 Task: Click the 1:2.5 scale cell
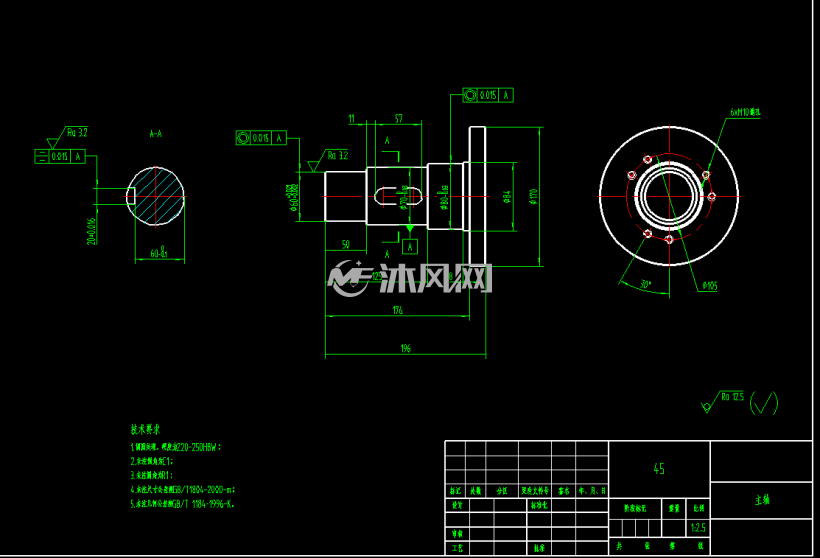698,528
